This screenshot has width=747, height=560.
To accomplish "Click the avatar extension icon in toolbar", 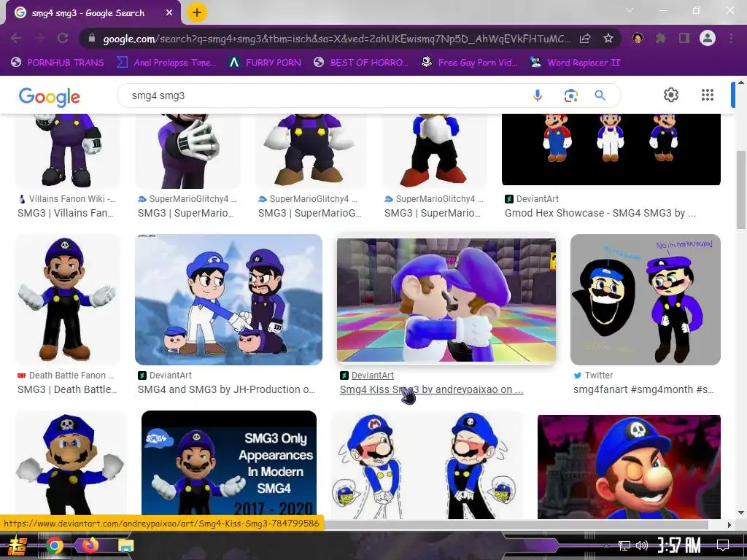I will pyautogui.click(x=638, y=38).
